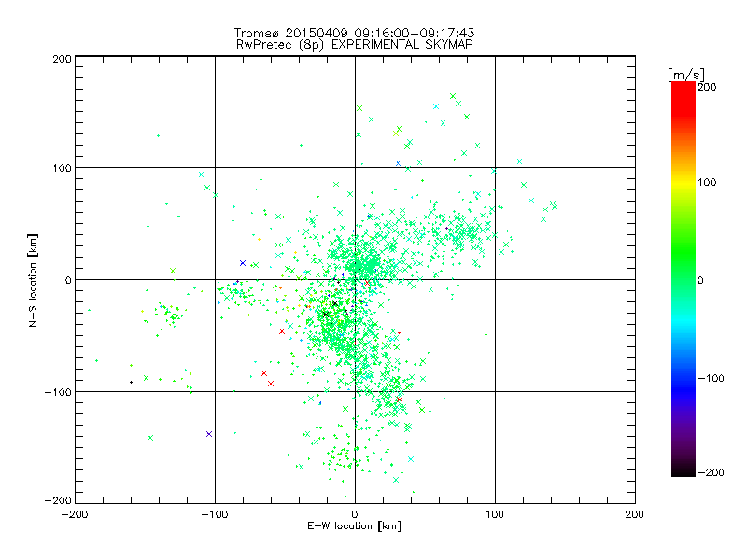The image size is (747, 560).
Task: Click the black bottom of the velocity colorbar
Action: point(684,469)
